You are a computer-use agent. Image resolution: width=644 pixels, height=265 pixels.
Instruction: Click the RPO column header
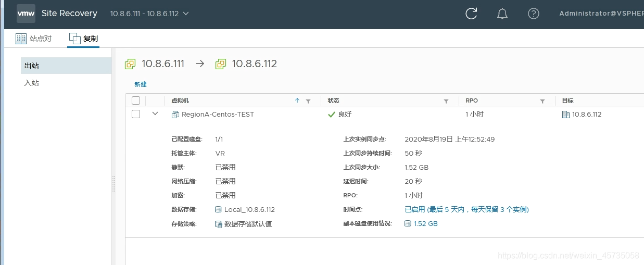[472, 101]
